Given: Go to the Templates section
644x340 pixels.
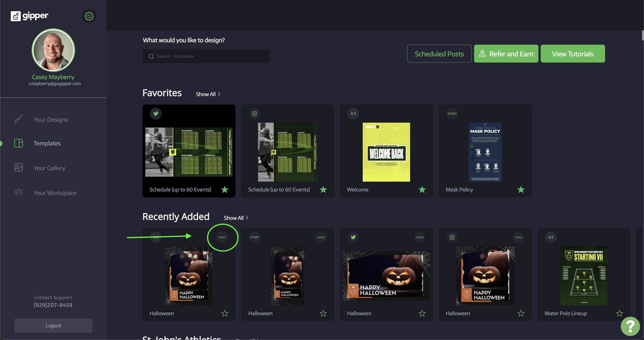Looking at the screenshot, I should pyautogui.click(x=47, y=143).
